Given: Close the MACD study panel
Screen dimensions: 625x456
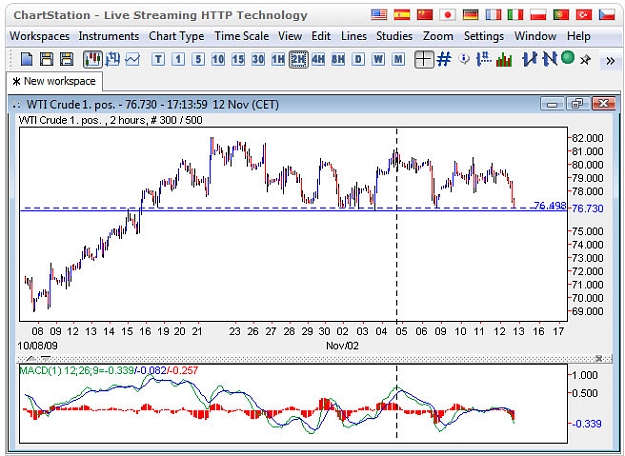Looking at the screenshot, I should (x=599, y=359).
